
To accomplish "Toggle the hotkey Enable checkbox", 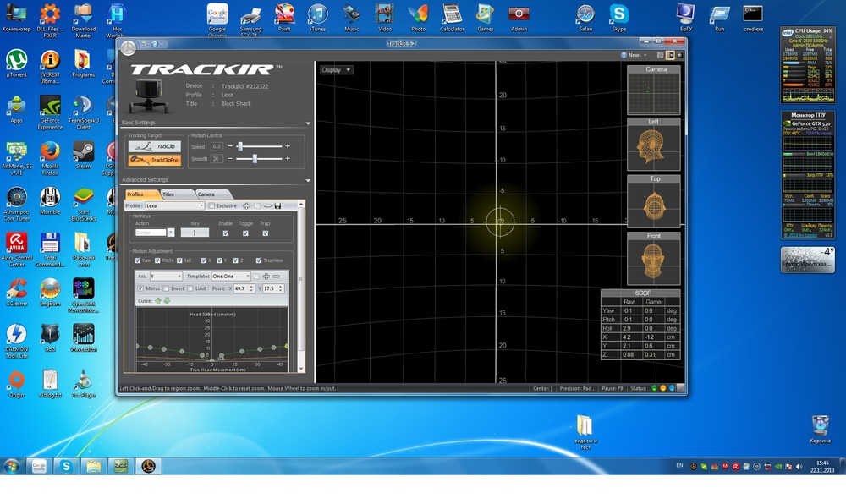I will (226, 233).
